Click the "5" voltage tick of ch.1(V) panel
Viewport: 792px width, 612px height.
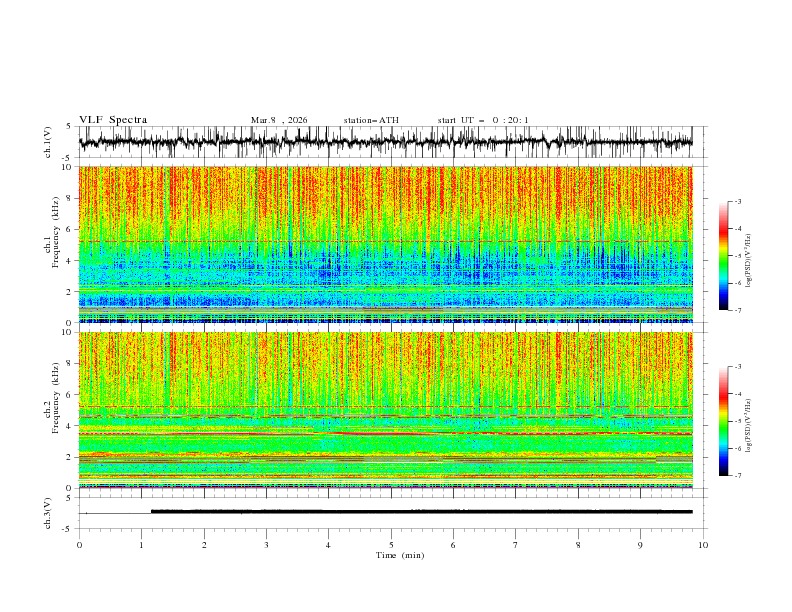pos(69,126)
